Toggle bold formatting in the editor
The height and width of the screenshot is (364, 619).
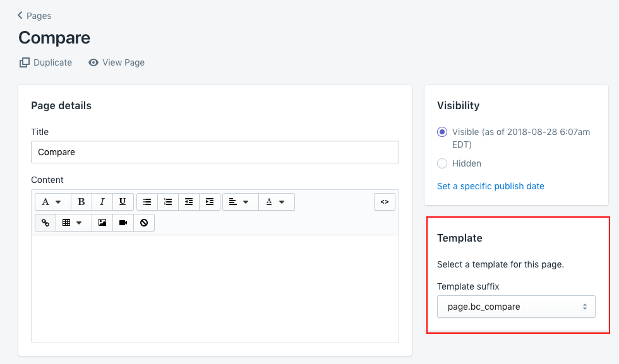coord(81,202)
